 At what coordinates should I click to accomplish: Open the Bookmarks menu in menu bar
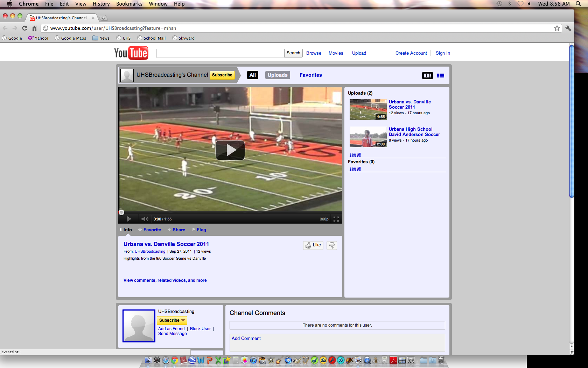click(129, 4)
